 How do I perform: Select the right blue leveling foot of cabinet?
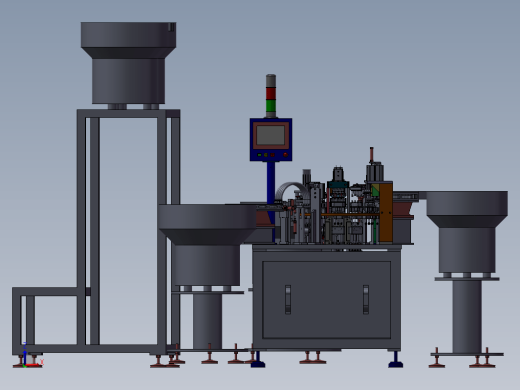[396, 360]
